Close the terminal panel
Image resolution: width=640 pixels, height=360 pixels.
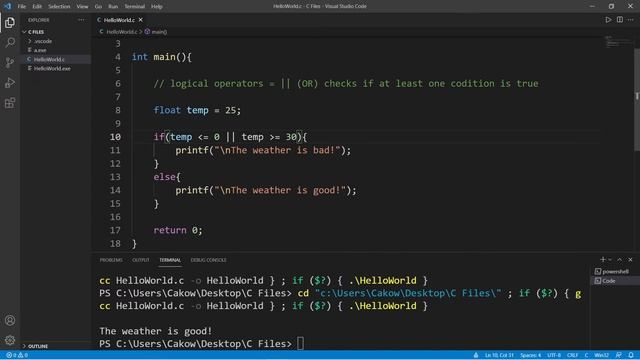click(x=630, y=260)
